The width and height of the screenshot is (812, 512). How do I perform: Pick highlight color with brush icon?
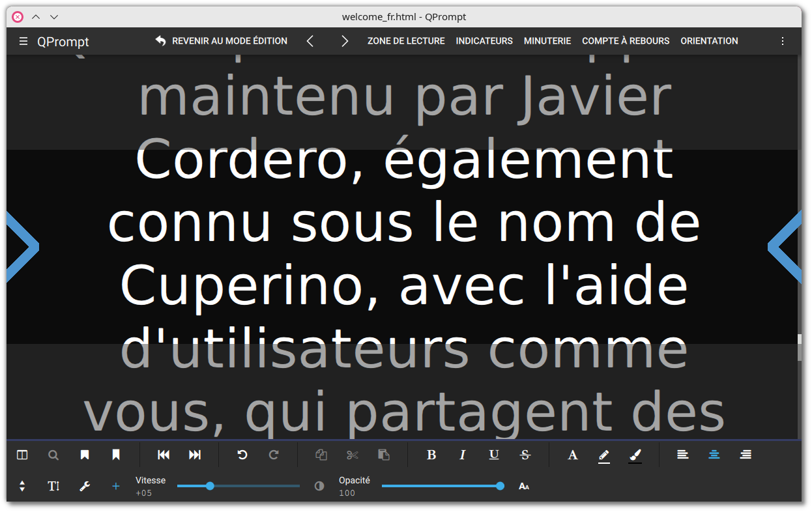coord(635,456)
